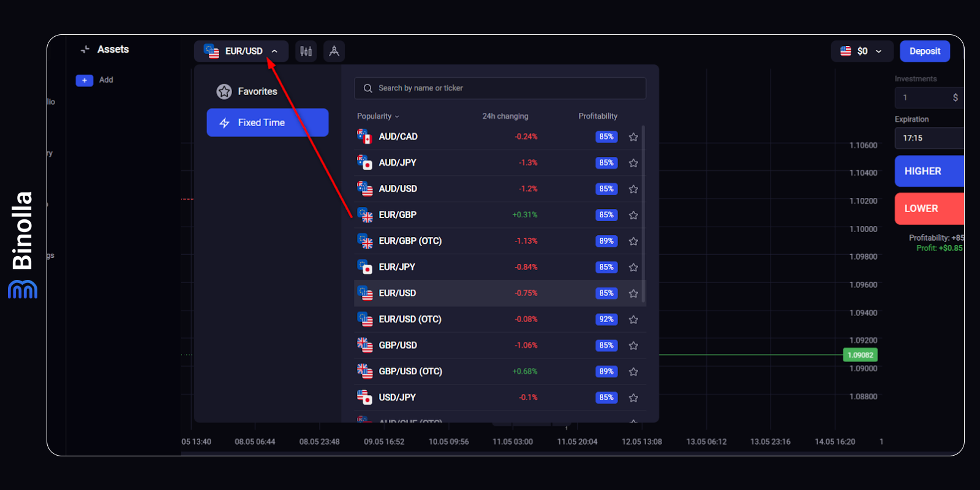Click the Deposit button
The image size is (980, 490).
pyautogui.click(x=924, y=51)
